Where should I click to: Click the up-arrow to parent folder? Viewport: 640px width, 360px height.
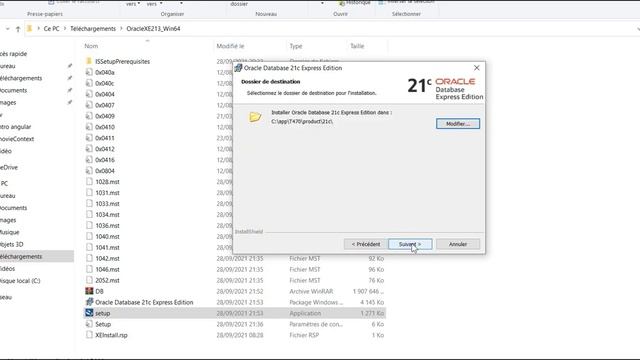18,29
